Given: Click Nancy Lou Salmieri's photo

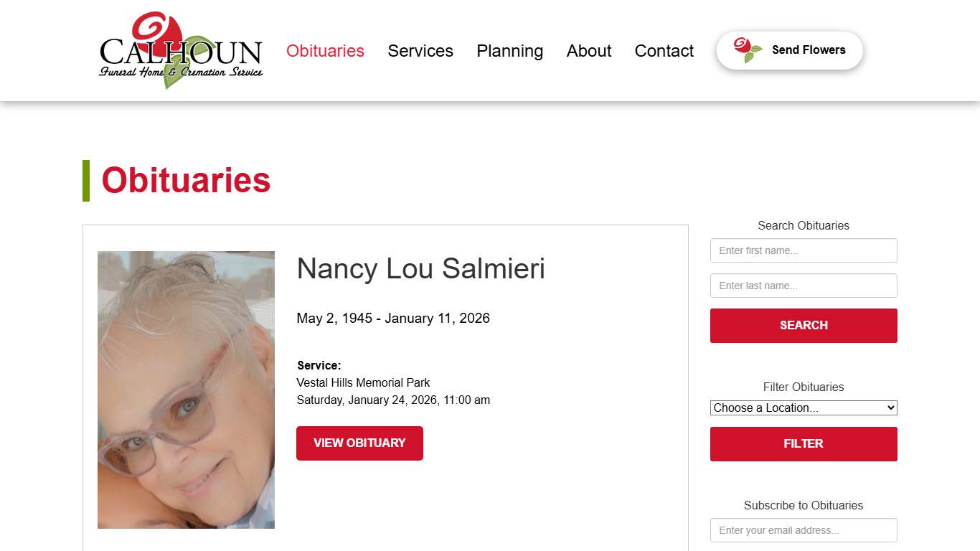Looking at the screenshot, I should [186, 390].
